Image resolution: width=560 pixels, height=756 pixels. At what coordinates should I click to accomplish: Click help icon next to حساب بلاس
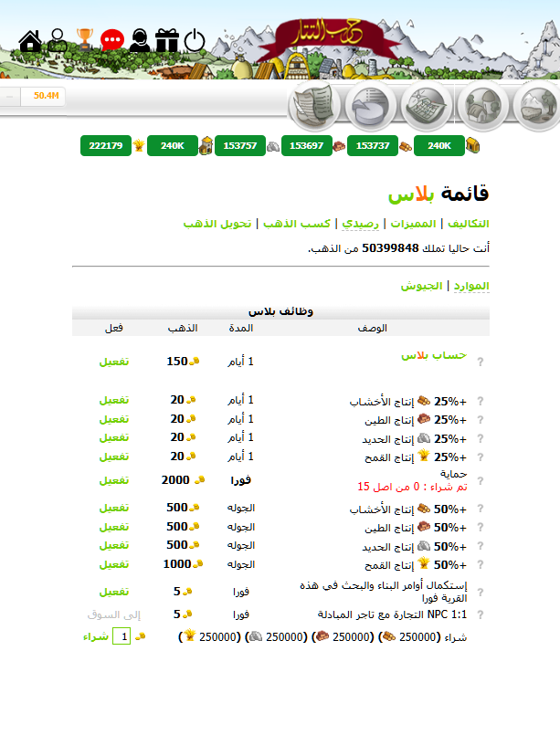[481, 362]
